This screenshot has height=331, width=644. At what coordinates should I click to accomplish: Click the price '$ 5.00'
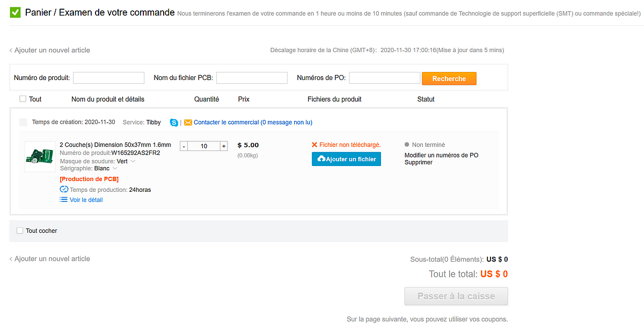coord(248,145)
